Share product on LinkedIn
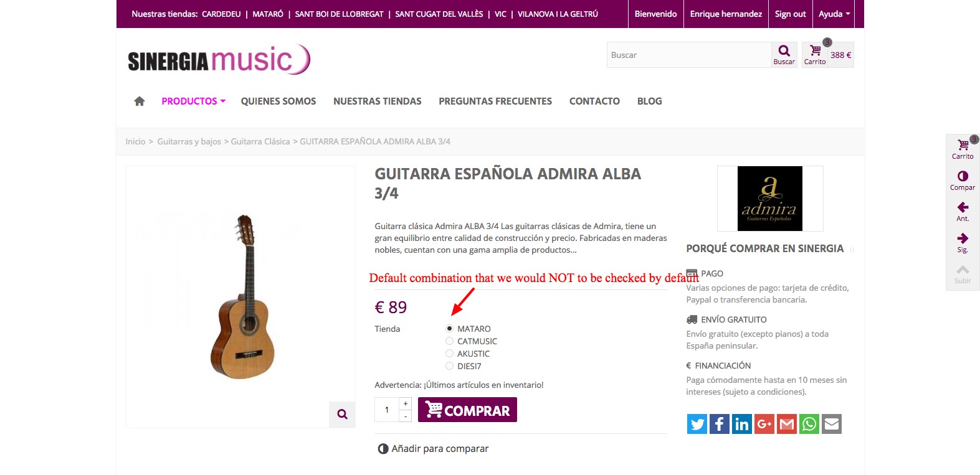 tap(742, 424)
